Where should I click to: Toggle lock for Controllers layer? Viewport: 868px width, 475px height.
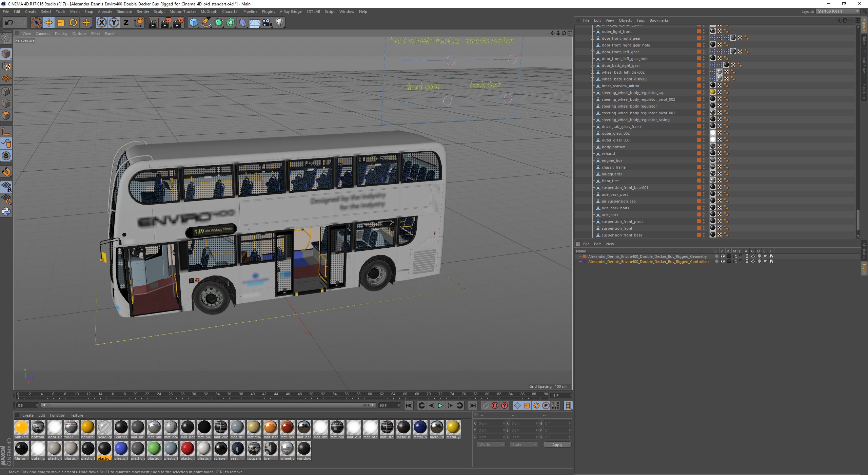tap(741, 262)
